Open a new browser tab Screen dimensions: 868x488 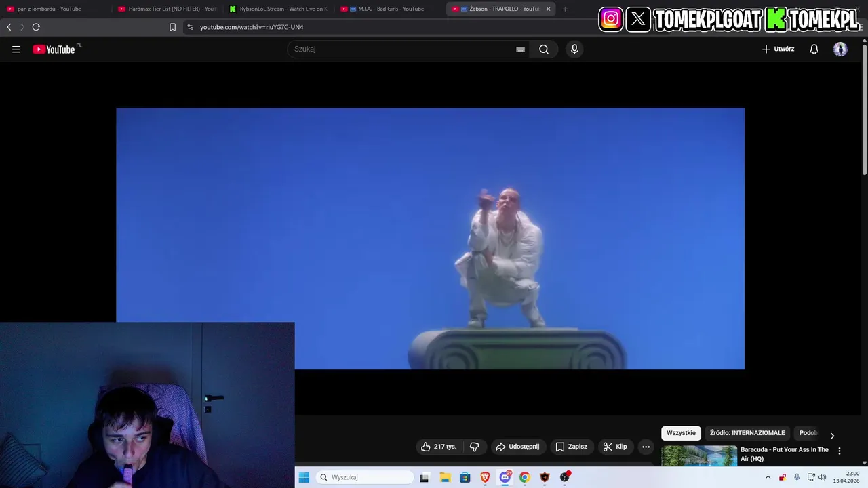(565, 9)
